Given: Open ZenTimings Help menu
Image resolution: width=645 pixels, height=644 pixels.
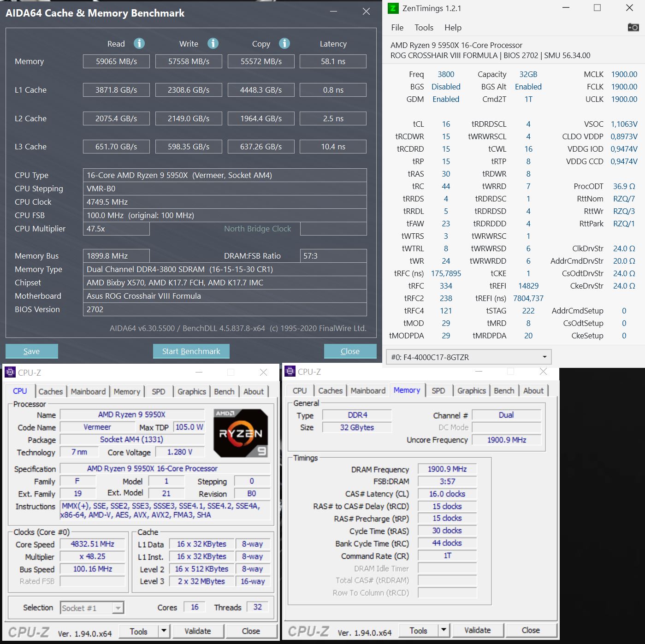Looking at the screenshot, I should coord(453,27).
